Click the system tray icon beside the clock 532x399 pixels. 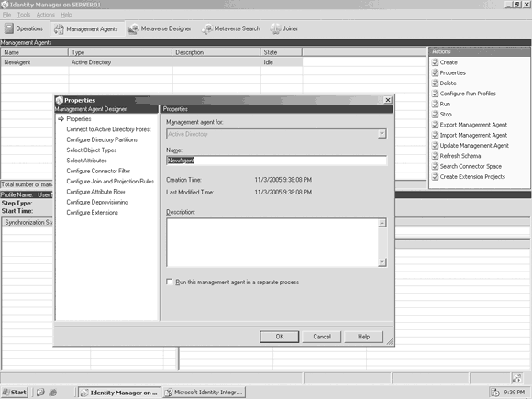pyautogui.click(x=495, y=393)
